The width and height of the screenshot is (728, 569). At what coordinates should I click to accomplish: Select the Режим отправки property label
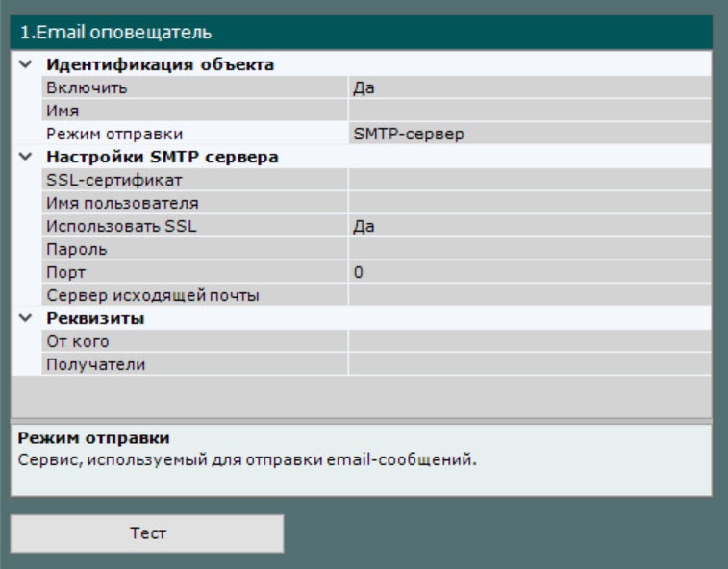114,135
